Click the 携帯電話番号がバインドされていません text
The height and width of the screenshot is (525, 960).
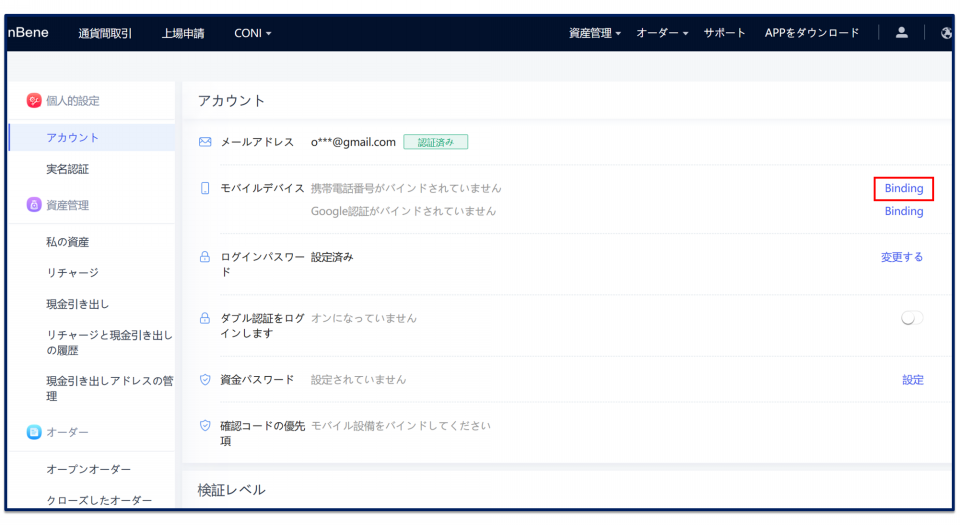pos(406,188)
